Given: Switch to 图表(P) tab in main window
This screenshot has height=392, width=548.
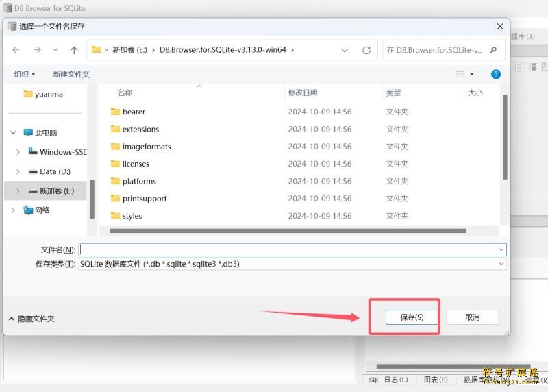Looking at the screenshot, I should point(436,380).
